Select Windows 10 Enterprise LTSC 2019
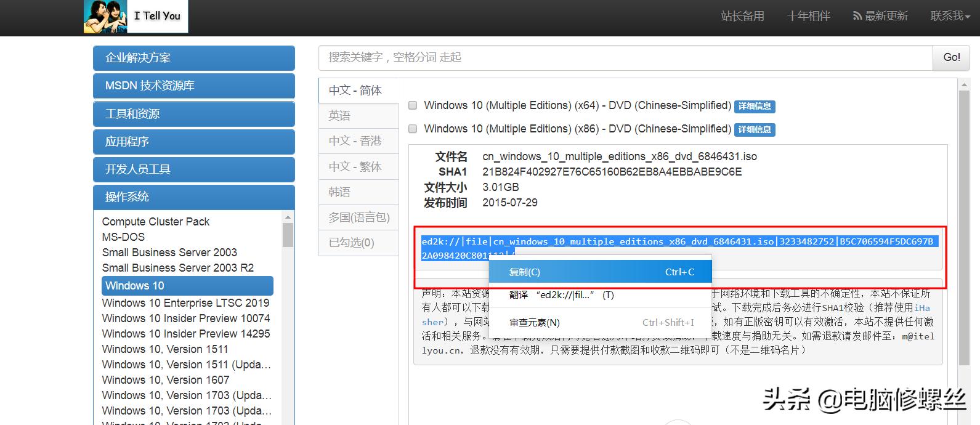The image size is (980, 425). (x=185, y=303)
